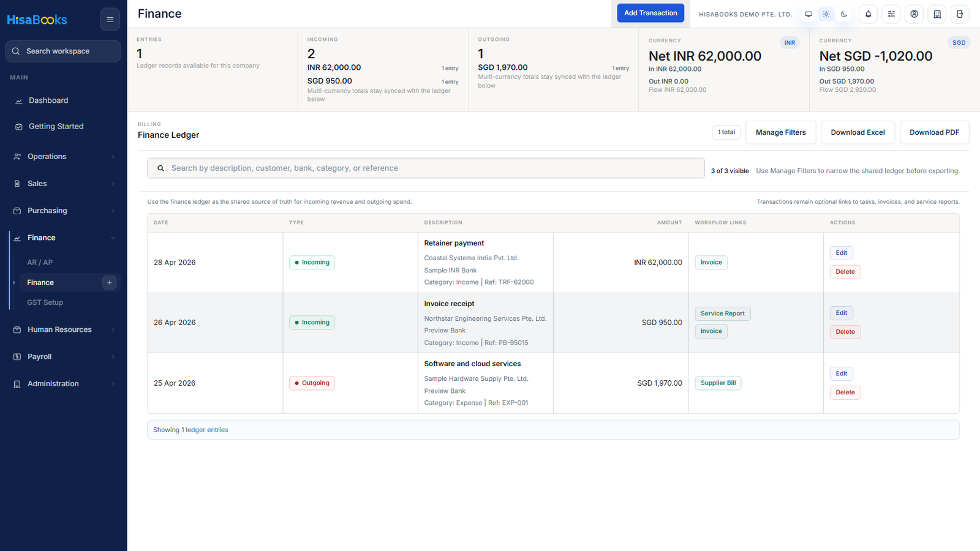This screenshot has width=980, height=551.
Task: Click the magnifier icon in ledger search
Action: [160, 168]
